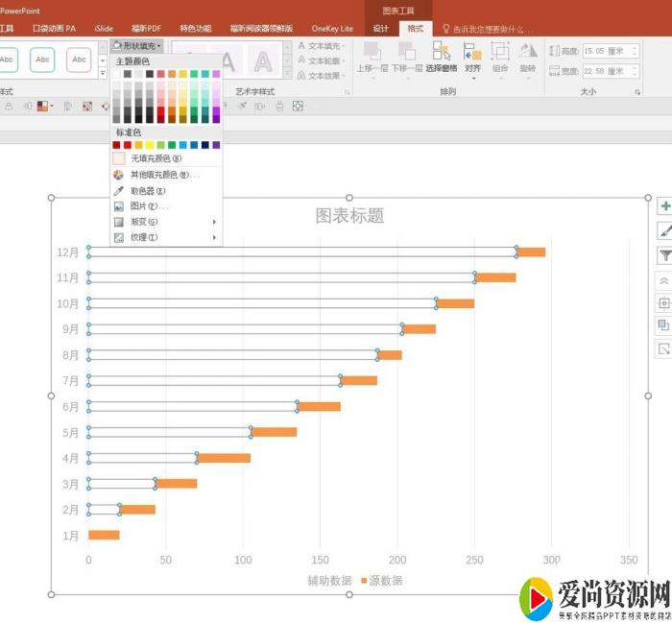Open the Chart Filters funnel icon
The width and height of the screenshot is (672, 623).
(664, 255)
